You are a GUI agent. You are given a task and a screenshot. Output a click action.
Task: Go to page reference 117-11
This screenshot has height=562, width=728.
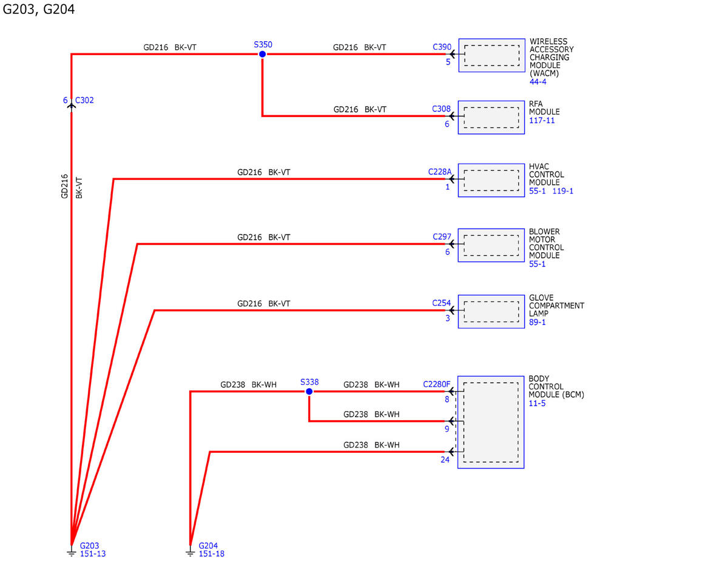pyautogui.click(x=542, y=121)
